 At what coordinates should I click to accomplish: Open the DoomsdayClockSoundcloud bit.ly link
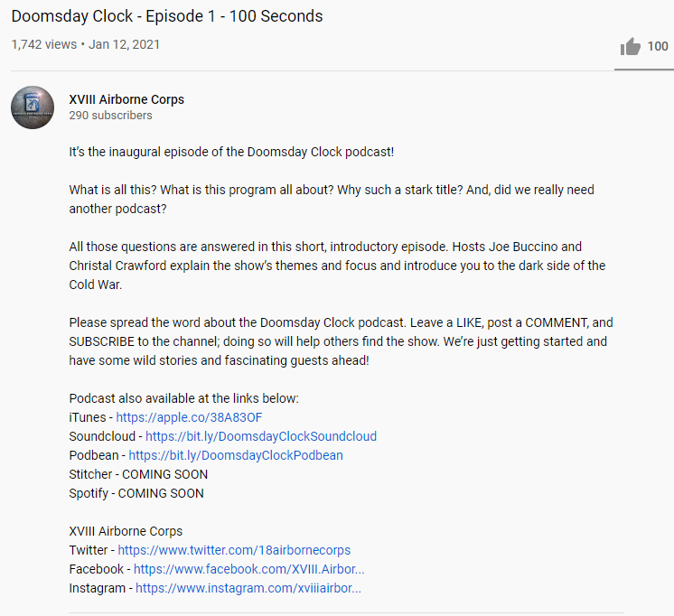[261, 436]
